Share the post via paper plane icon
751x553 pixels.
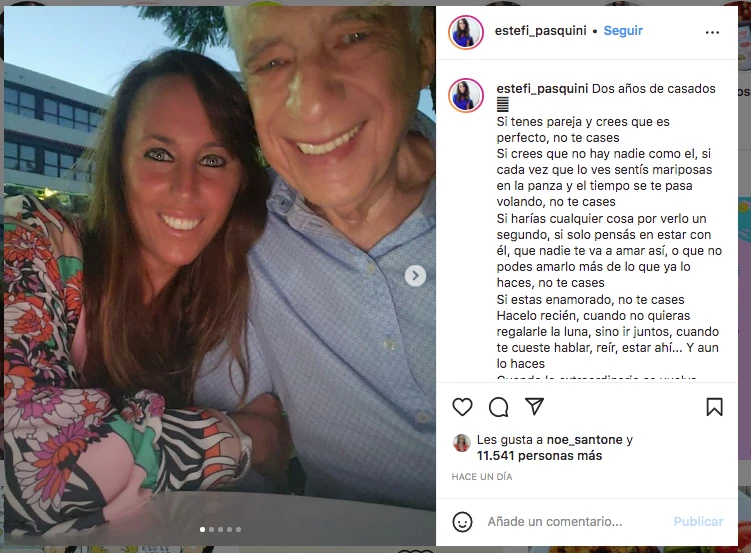coord(535,406)
